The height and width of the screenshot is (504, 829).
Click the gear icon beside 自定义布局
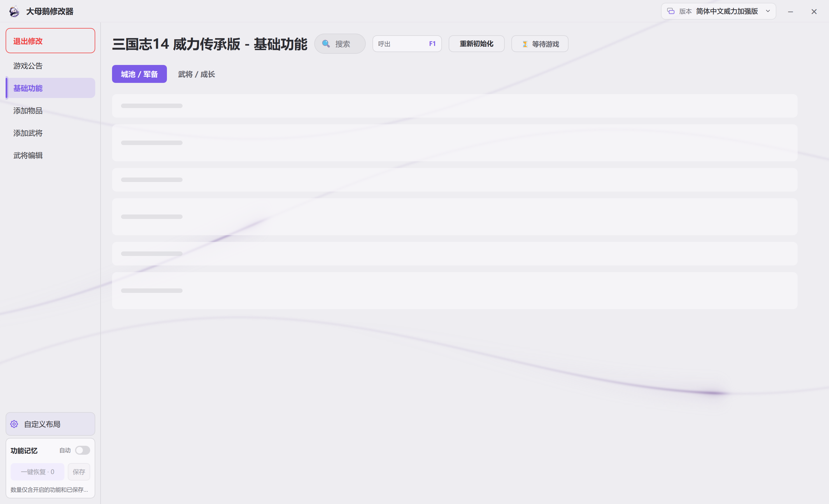[14, 424]
